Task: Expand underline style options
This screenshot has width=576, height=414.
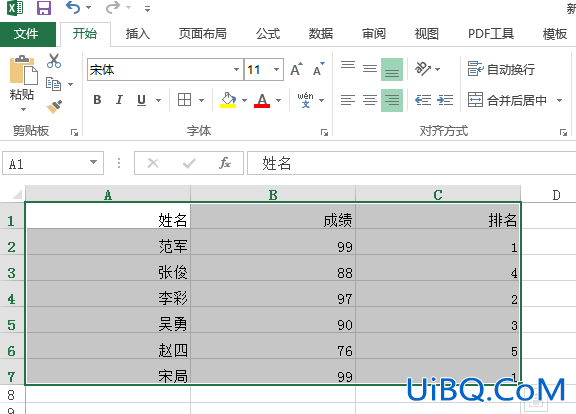Action: coord(158,100)
